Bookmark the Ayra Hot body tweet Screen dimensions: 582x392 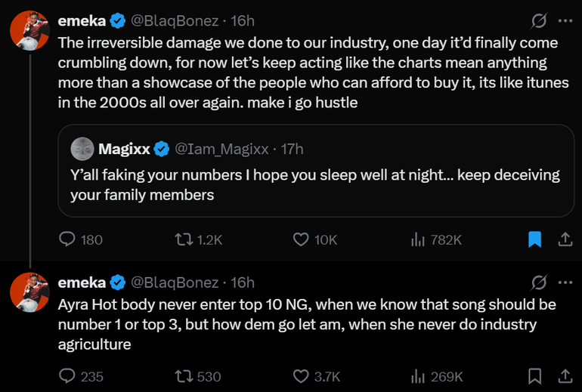(534, 375)
